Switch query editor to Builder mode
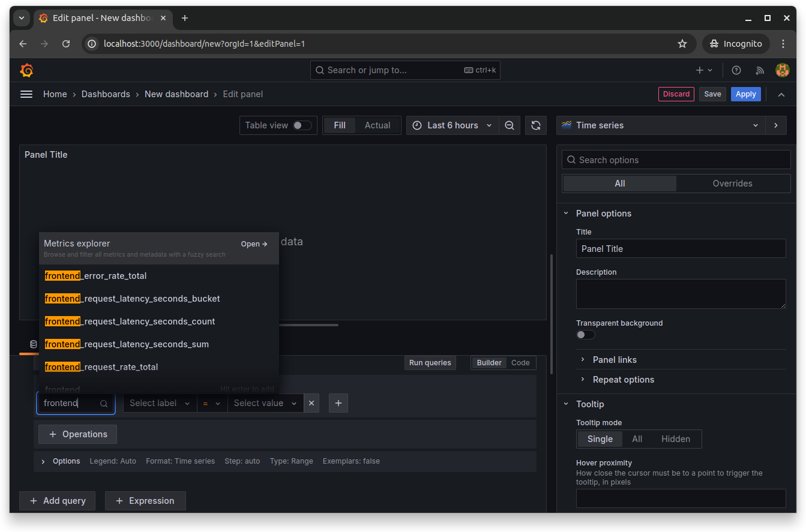 click(x=489, y=363)
